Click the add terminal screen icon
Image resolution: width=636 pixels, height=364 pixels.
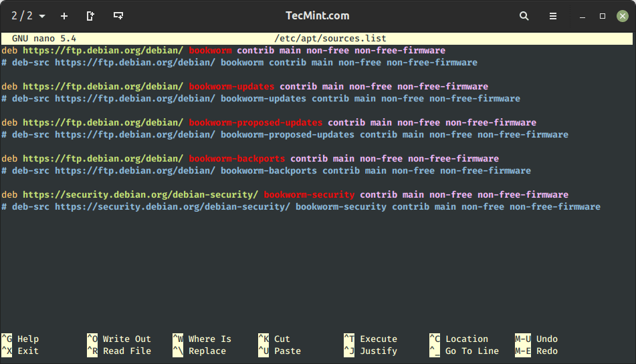(118, 16)
